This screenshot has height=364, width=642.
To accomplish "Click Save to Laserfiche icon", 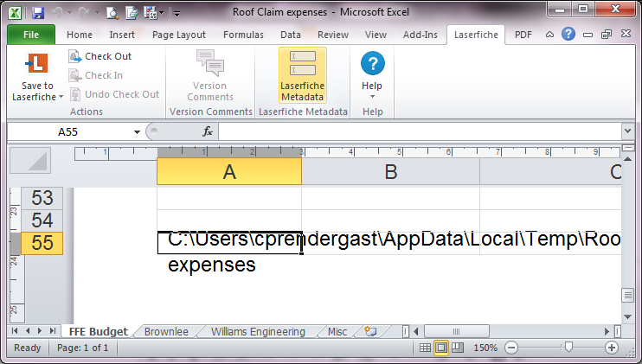I will point(37,63).
